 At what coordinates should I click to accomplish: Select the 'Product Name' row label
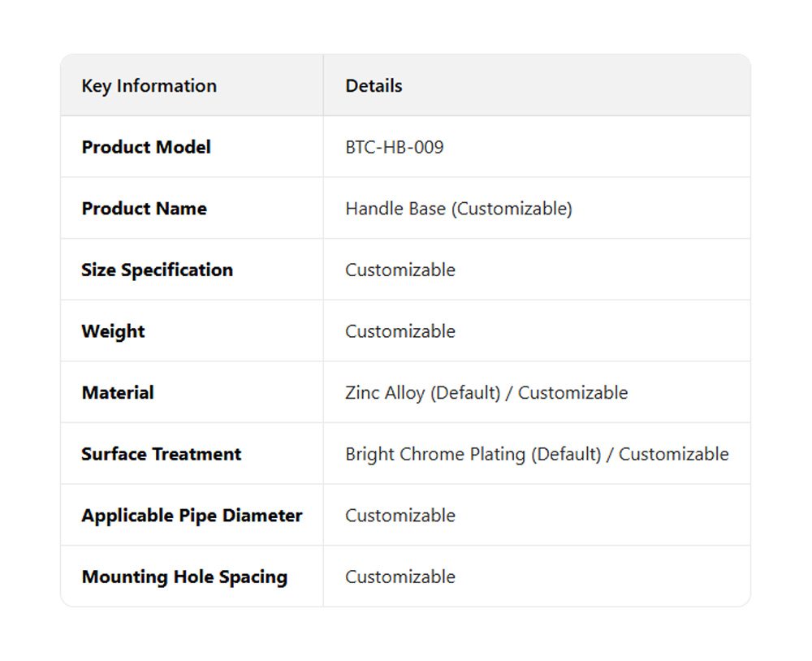click(144, 209)
